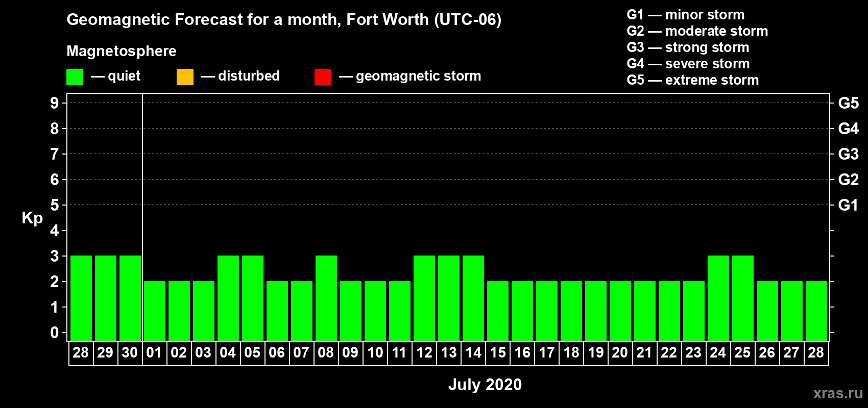Click the G2 right-axis label
Screen dimensions: 868x408
click(x=849, y=180)
